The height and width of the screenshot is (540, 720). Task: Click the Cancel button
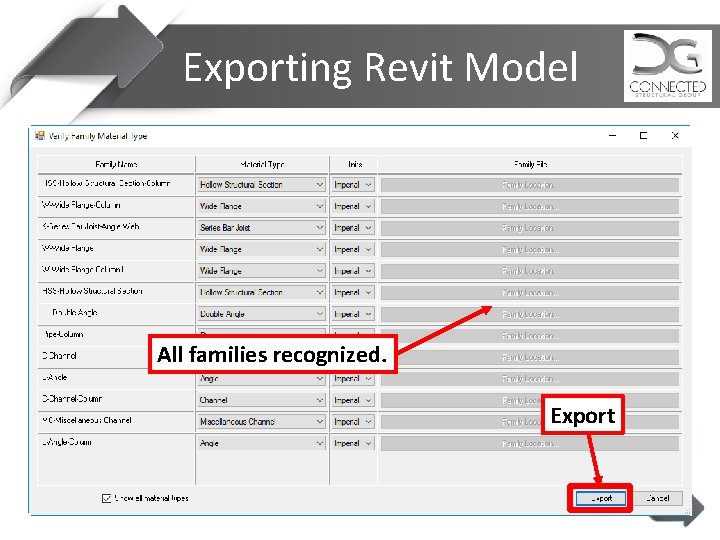tap(658, 498)
